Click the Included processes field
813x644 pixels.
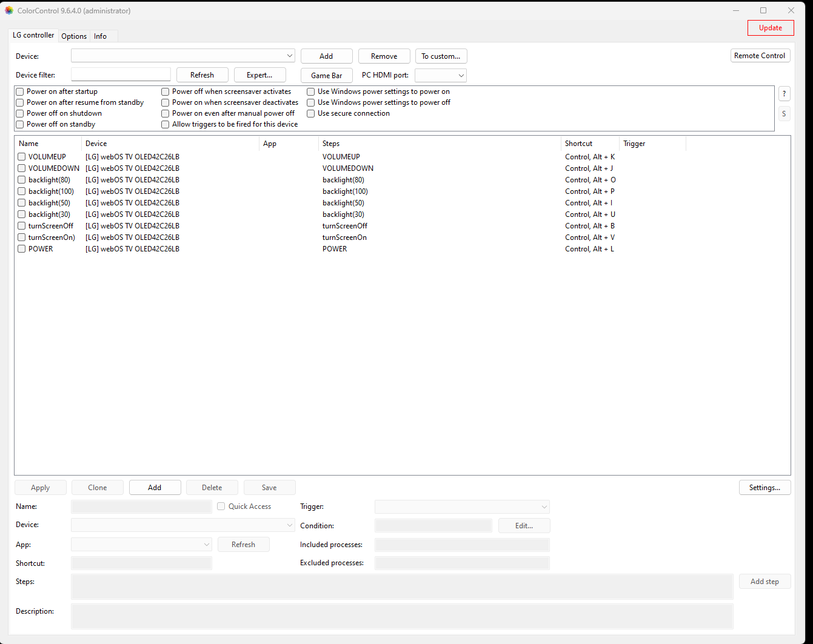coord(462,545)
